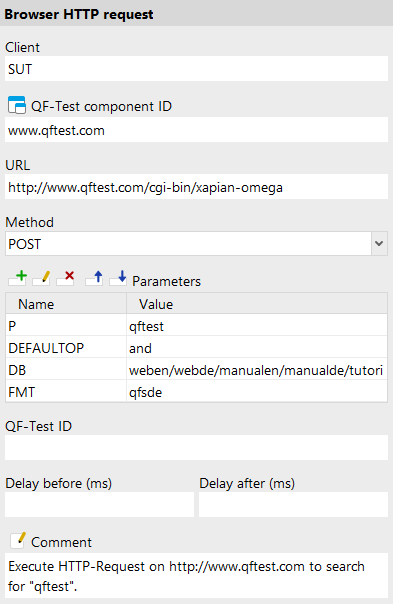393x604 pixels.
Task: Click the Delay before (ms) field
Action: [99, 505]
